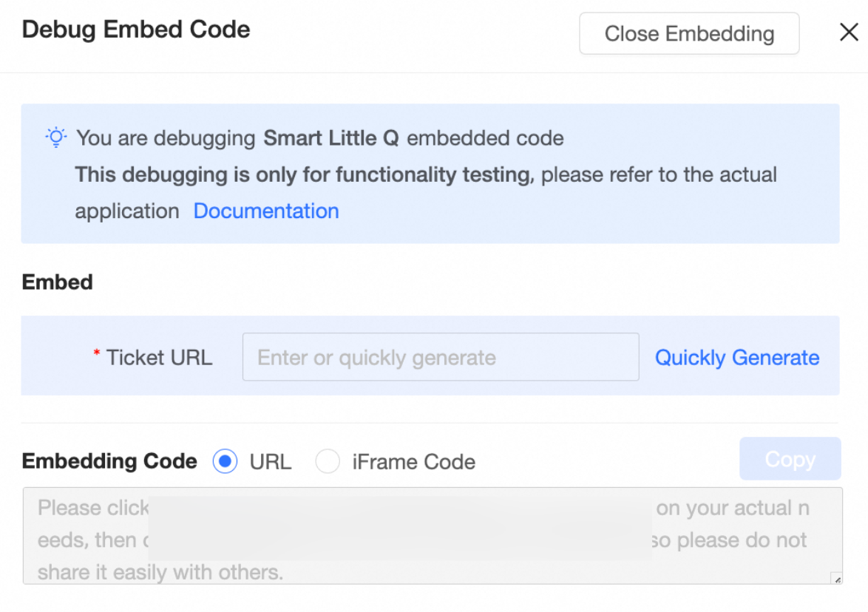Click the "iFrame Code" option label
This screenshot has height=612, width=868.
click(413, 462)
